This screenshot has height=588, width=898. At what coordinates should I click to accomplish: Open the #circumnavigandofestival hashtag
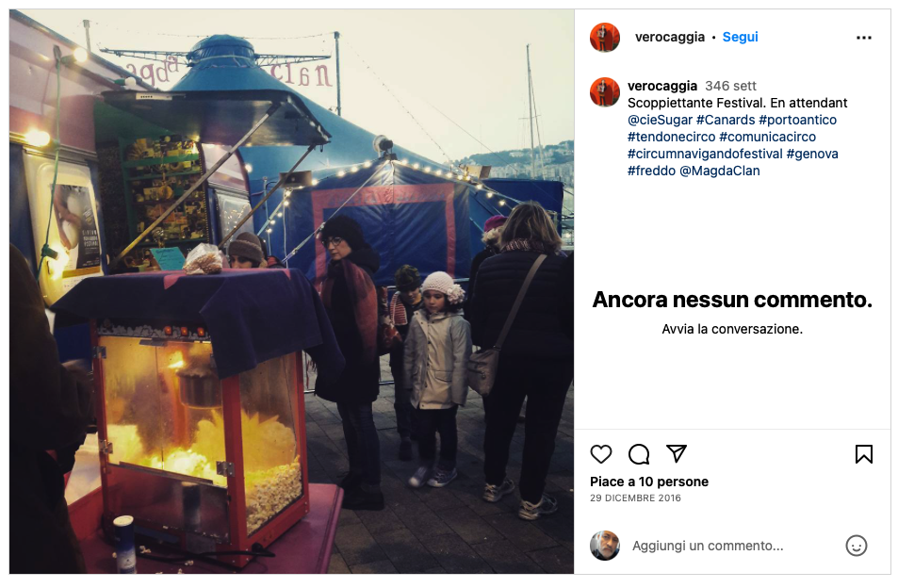click(705, 154)
